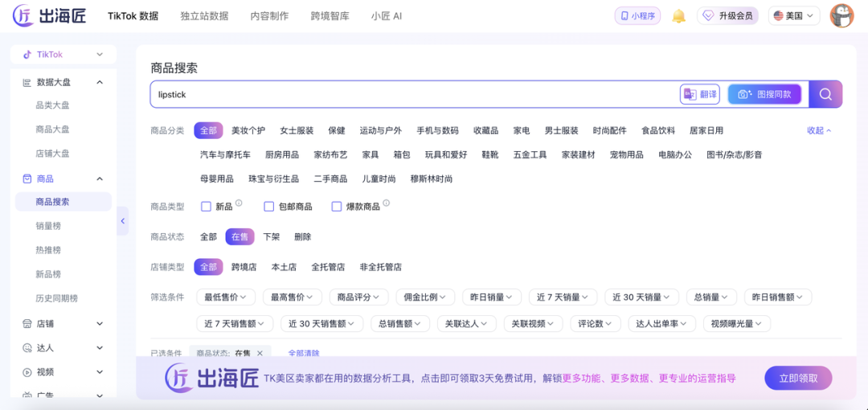Check the 爆款商品 checkbox
868x410 pixels.
click(336, 207)
